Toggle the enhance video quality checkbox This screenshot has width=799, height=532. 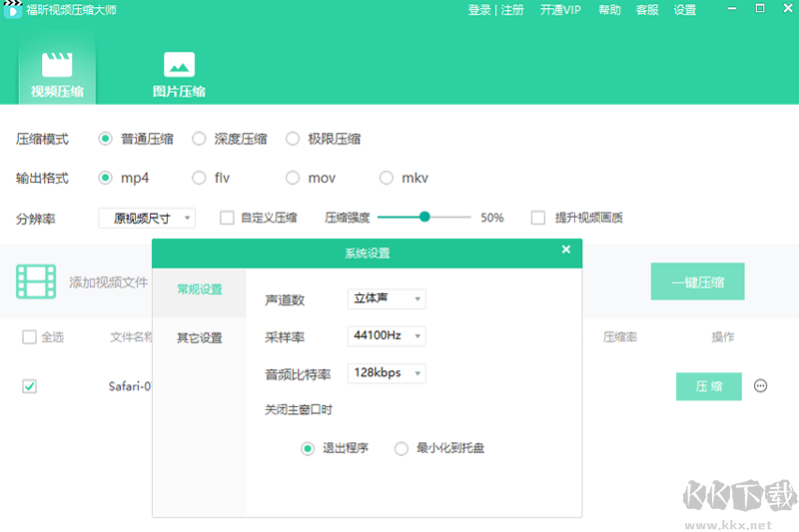(x=538, y=218)
